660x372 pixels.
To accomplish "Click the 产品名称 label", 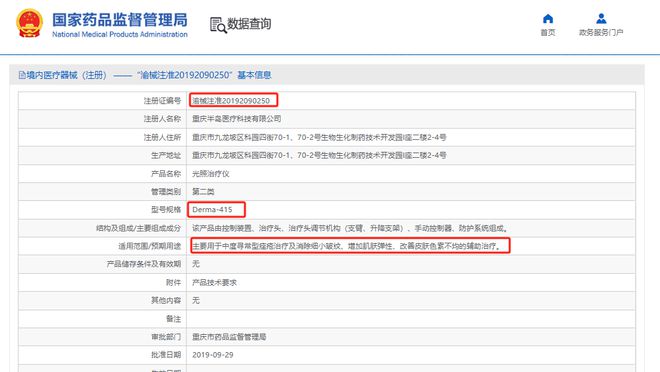I will pyautogui.click(x=166, y=174).
